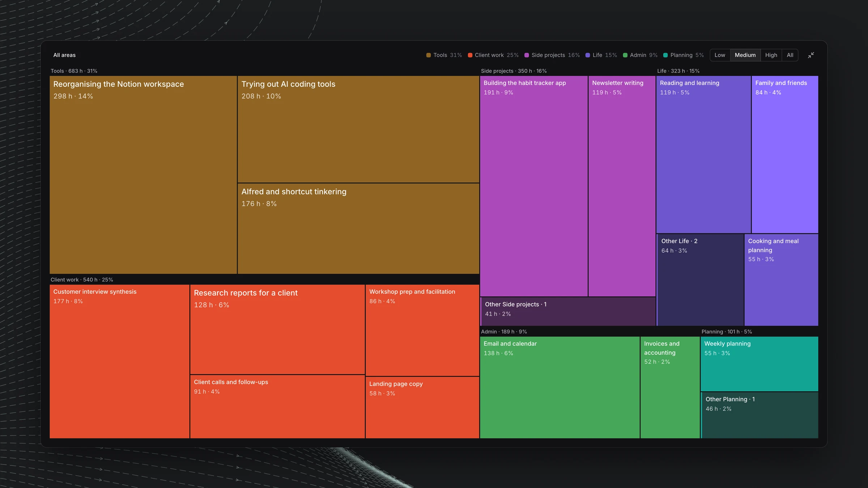Select Reorganising the Notion workspace tile

[143, 175]
